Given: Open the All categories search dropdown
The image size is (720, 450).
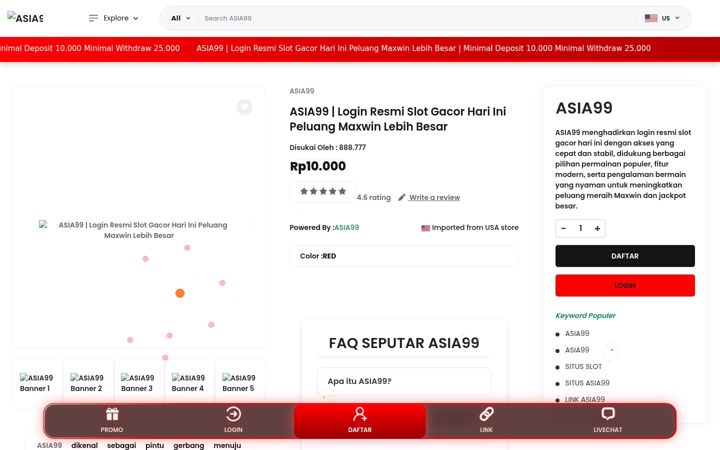Looking at the screenshot, I should coord(180,18).
